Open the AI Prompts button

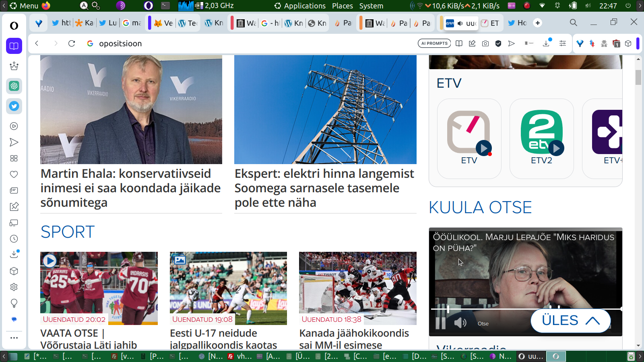coord(435,43)
